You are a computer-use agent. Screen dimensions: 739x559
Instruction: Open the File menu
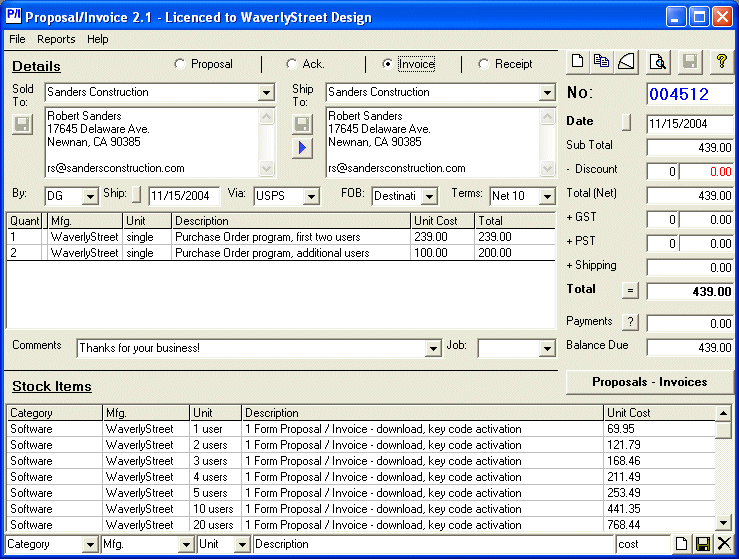17,39
